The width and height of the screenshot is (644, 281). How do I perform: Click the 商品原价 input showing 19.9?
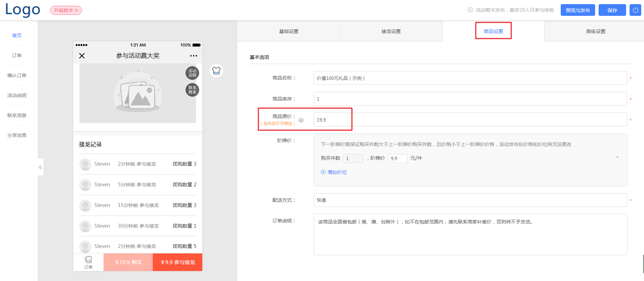470,119
